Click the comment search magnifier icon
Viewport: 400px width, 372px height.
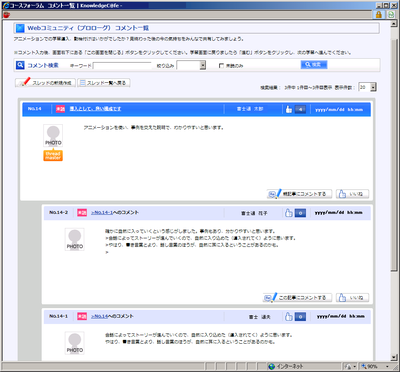tap(20, 65)
